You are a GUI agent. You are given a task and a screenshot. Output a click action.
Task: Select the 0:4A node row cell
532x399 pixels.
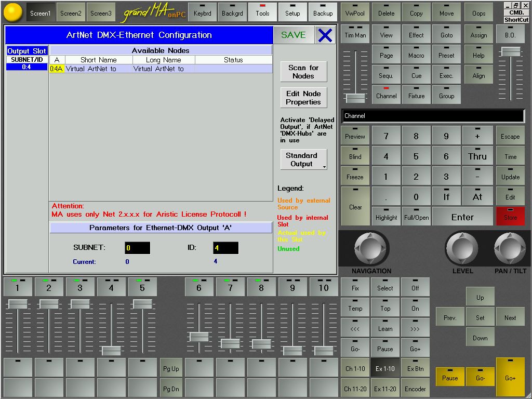point(57,69)
